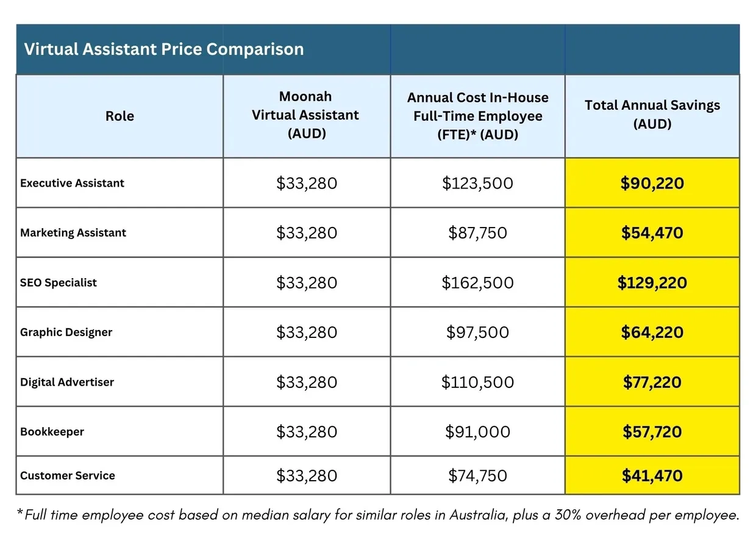Click the $41,470 savings value
The height and width of the screenshot is (535, 756).
pos(652,475)
